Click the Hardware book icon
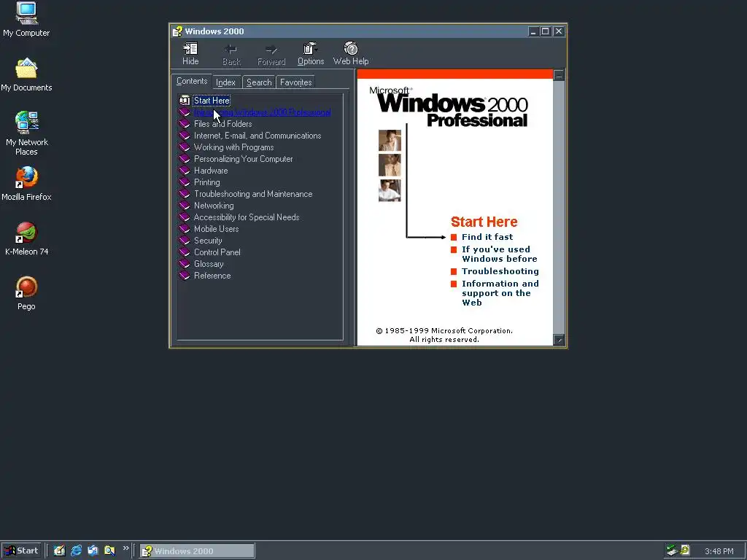Screen dimensions: 747x560 pos(185,171)
